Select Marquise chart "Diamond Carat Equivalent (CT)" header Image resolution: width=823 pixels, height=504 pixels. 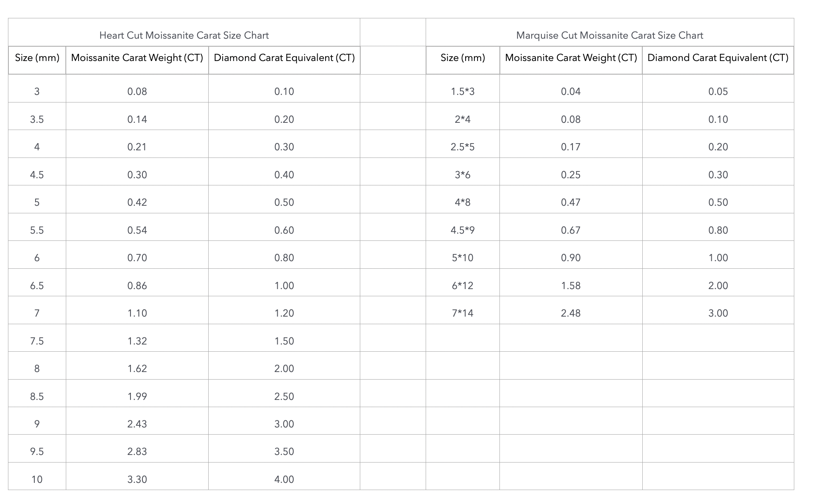point(718,58)
